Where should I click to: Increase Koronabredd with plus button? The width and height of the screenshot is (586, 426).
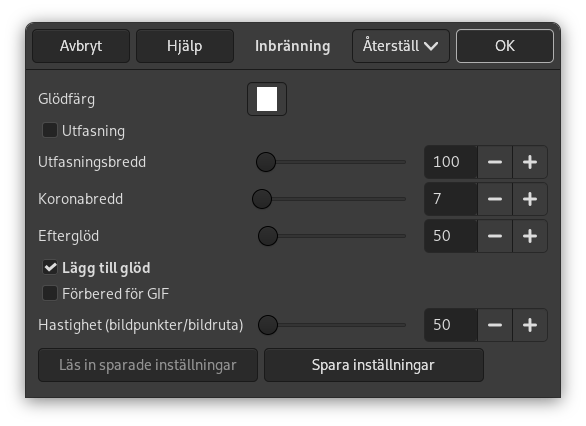coord(530,199)
